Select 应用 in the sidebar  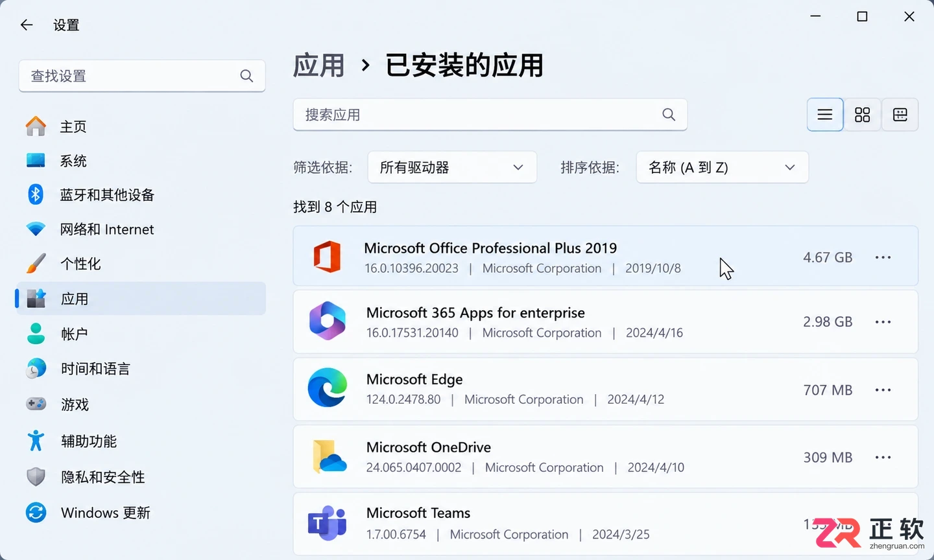click(142, 299)
